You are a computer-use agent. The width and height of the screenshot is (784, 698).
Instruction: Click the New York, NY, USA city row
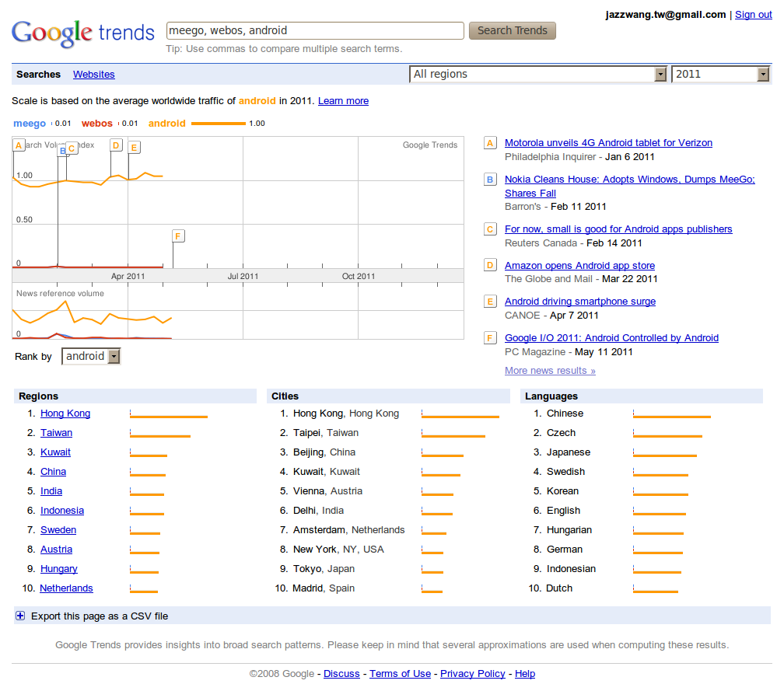(390, 550)
